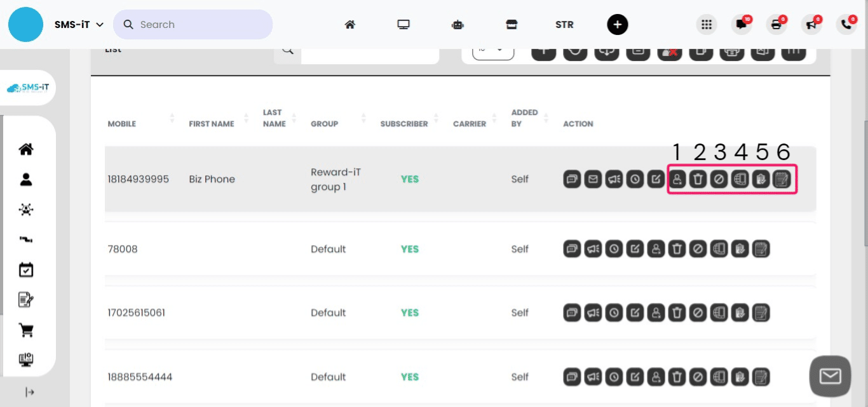Click the megaphone icon for 18885554444
Image resolution: width=868 pixels, height=407 pixels.
coord(593,377)
